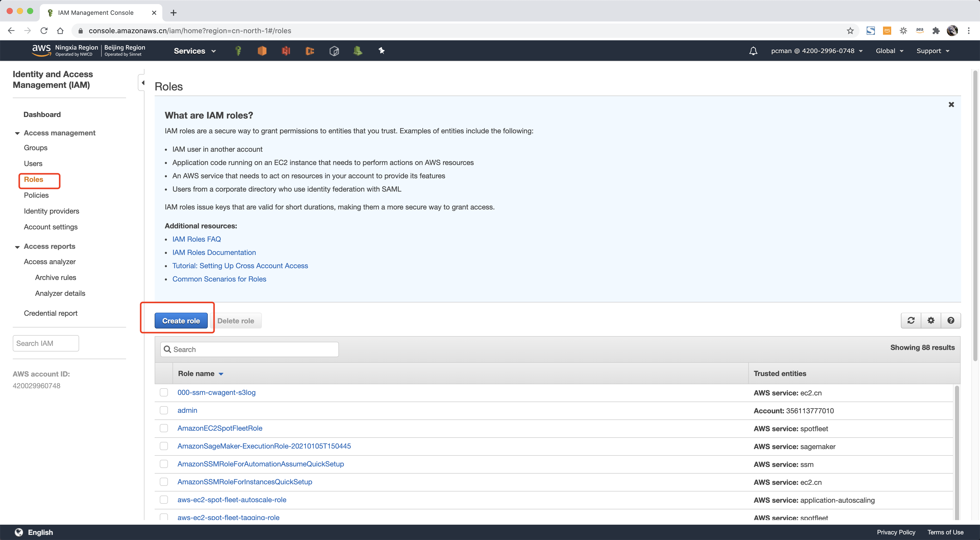Tick the AmazonSageMaker-ExecutionRole checkbox
Screen dimensions: 980x540
click(164, 446)
